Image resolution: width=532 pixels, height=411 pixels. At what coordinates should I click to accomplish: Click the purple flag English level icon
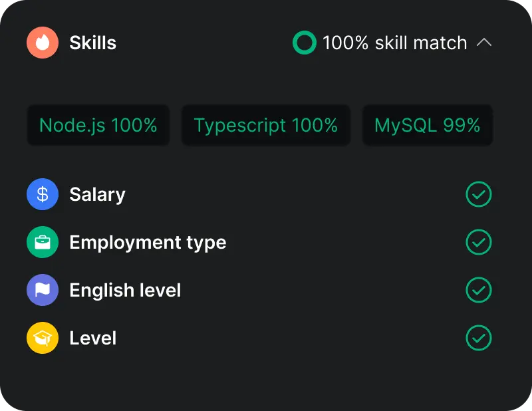[x=43, y=290]
